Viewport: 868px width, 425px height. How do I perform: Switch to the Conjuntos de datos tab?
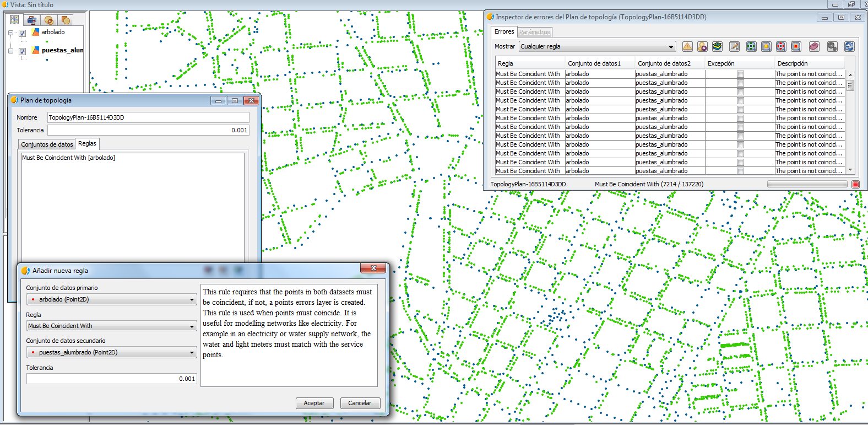coord(47,144)
